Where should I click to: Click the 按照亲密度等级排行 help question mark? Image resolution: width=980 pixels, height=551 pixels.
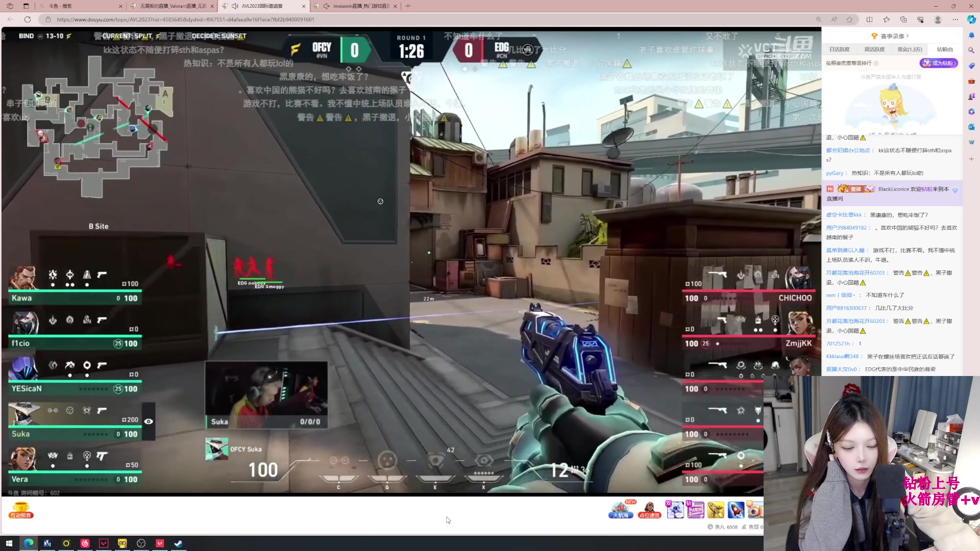[x=876, y=63]
